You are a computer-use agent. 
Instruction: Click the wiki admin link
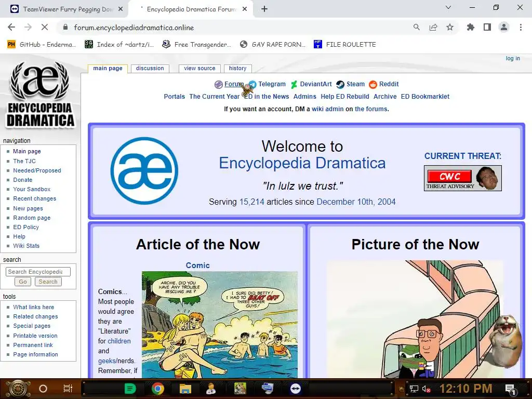327,109
